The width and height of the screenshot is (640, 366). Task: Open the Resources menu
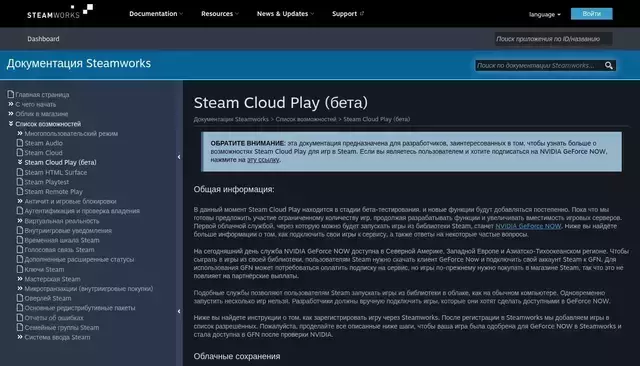220,14
